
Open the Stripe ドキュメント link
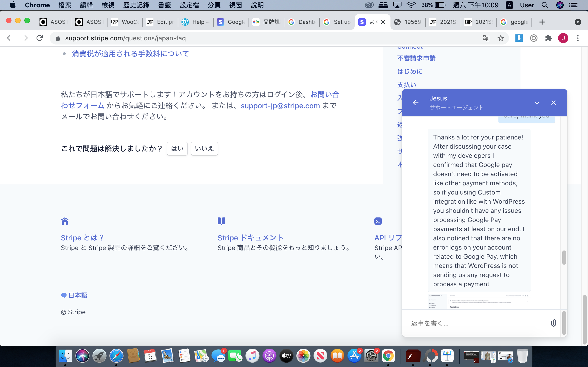pyautogui.click(x=250, y=238)
